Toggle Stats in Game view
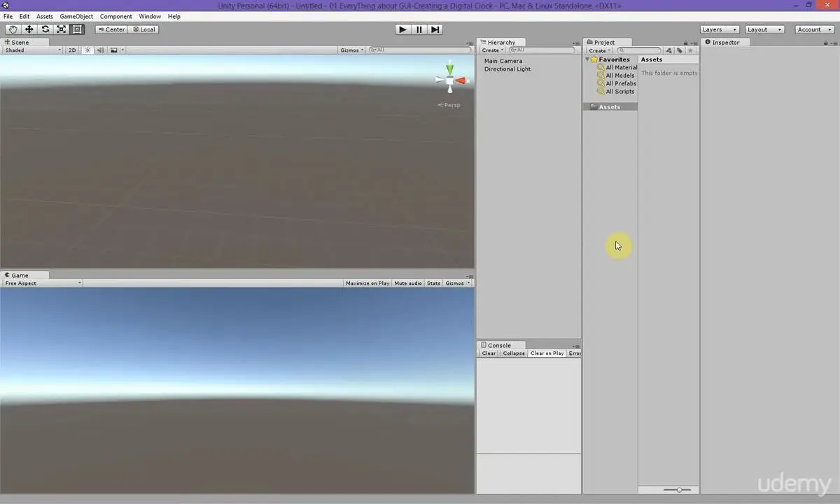Screen dimensions: 840x504 (433, 283)
